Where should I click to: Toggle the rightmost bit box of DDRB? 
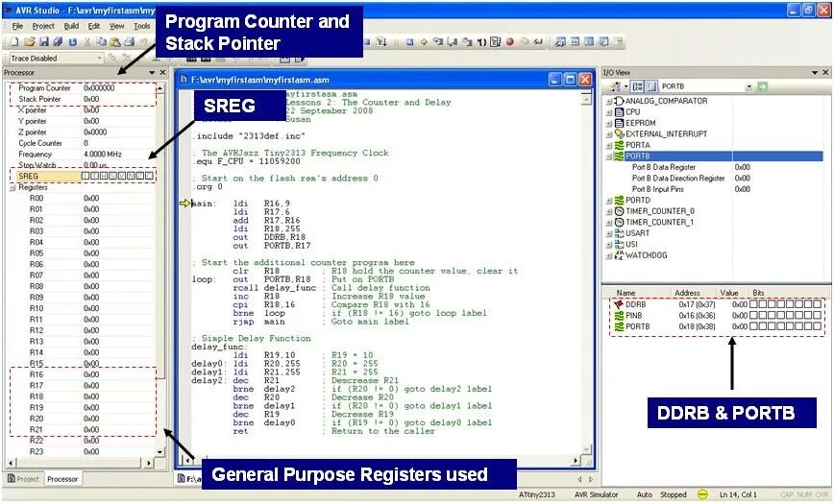tap(817, 304)
